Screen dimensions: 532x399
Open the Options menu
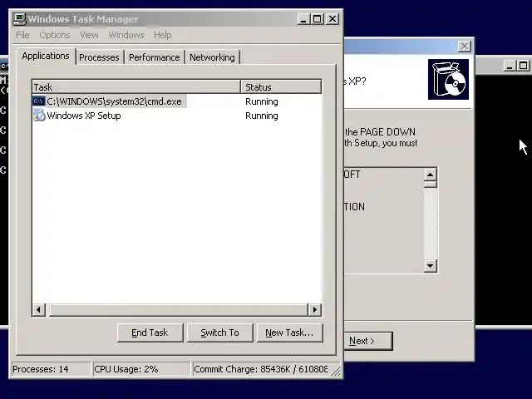pyautogui.click(x=55, y=35)
